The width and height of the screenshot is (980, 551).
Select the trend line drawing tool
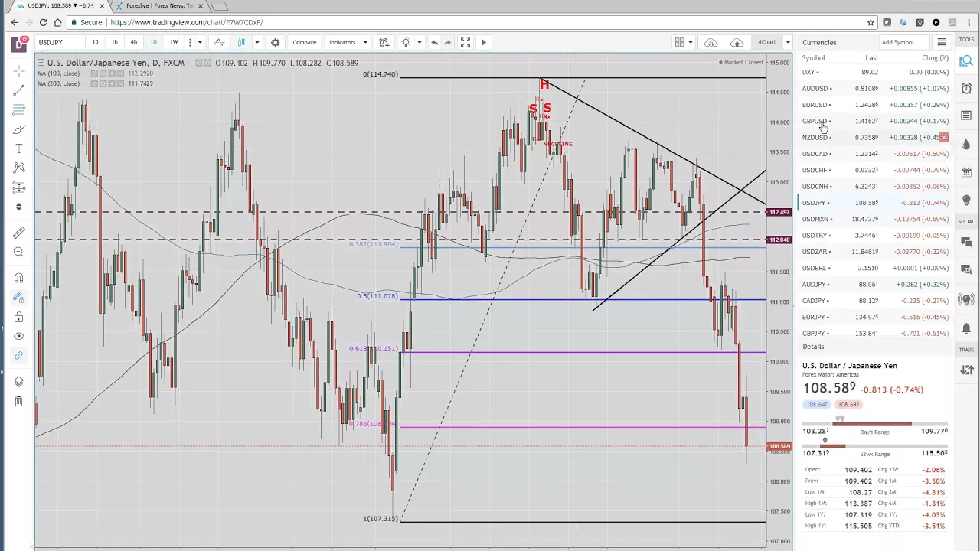click(19, 91)
